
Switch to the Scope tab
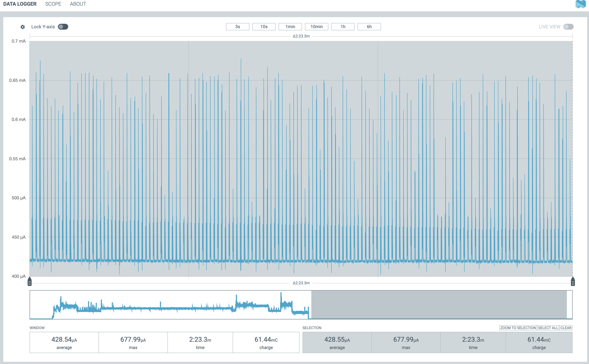click(53, 4)
